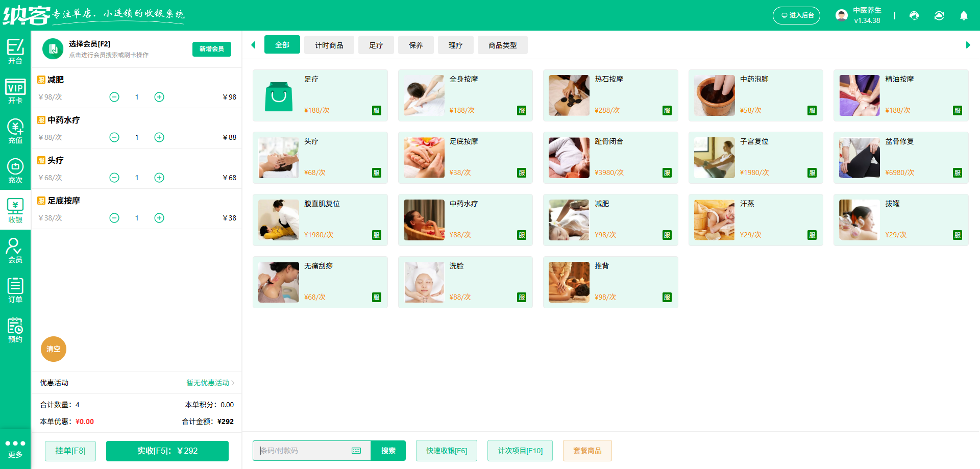Click the cloud sync icon
This screenshot has height=469, width=980.
939,16
